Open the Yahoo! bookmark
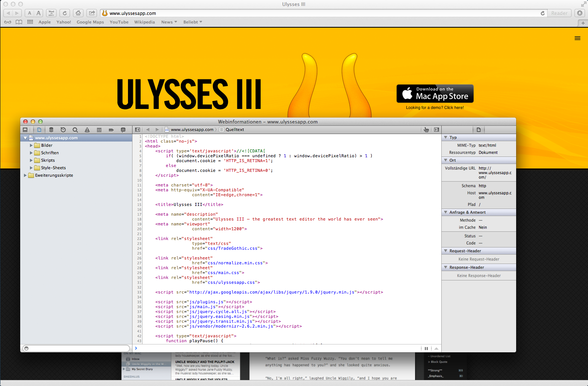The image size is (588, 386). point(64,22)
